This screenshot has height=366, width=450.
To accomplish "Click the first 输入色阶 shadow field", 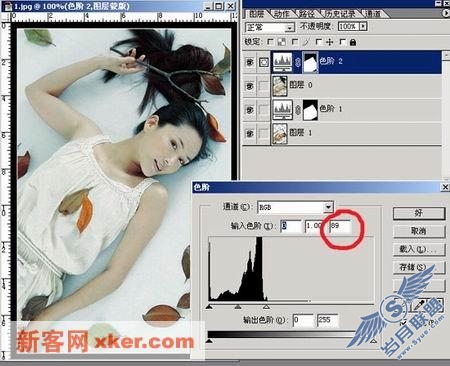I will click(x=291, y=226).
